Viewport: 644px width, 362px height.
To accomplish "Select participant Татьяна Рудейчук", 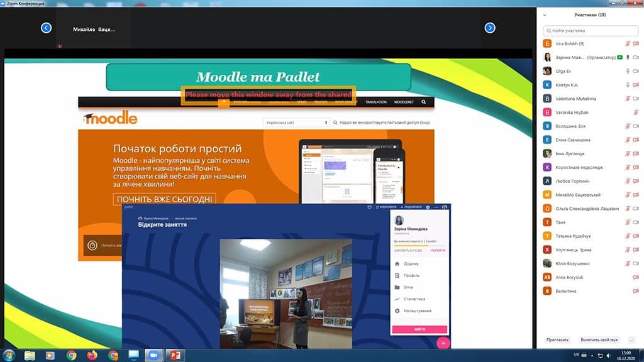I will coord(590,236).
